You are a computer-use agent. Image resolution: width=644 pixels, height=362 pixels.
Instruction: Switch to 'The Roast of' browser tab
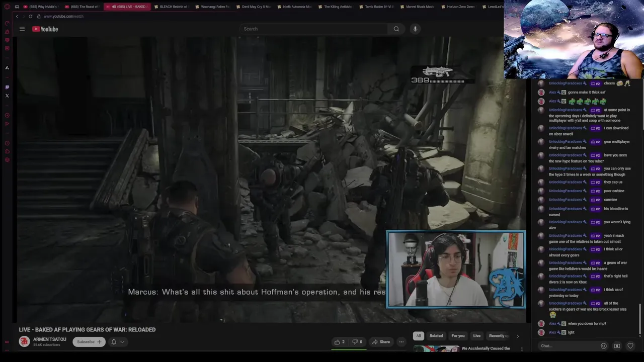point(82,7)
